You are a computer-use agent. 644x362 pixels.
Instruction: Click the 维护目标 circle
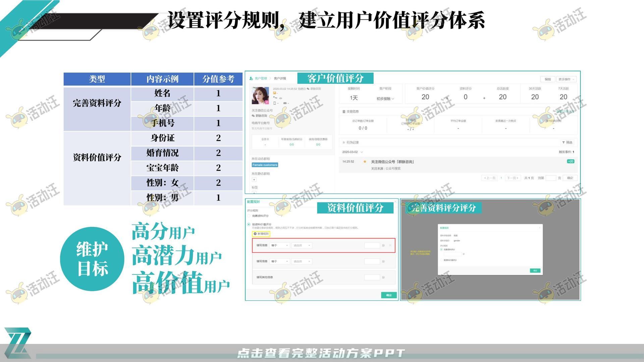tap(92, 259)
